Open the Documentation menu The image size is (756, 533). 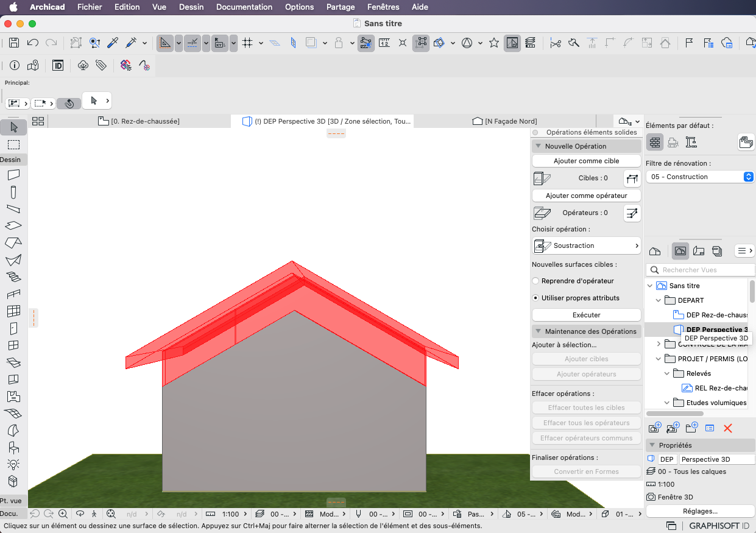[x=244, y=7]
